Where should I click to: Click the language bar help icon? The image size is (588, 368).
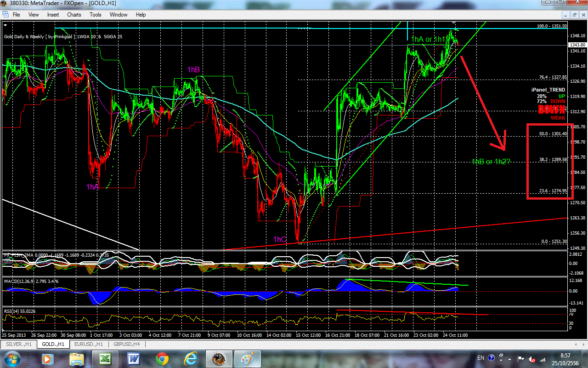[x=492, y=357]
